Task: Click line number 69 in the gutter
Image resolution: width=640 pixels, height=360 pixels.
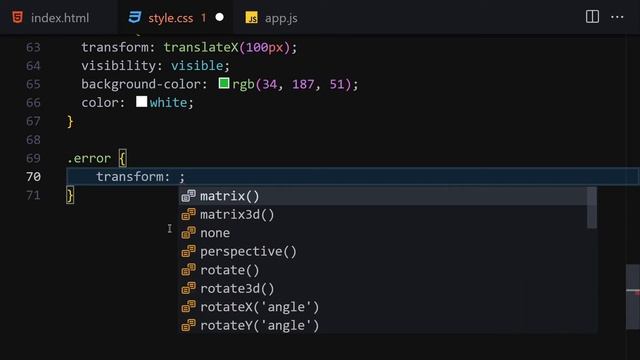Action: click(x=33, y=158)
